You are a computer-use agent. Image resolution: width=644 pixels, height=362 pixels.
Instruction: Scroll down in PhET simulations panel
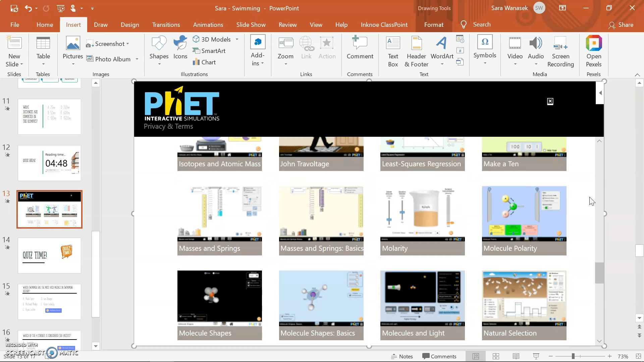(x=599, y=340)
